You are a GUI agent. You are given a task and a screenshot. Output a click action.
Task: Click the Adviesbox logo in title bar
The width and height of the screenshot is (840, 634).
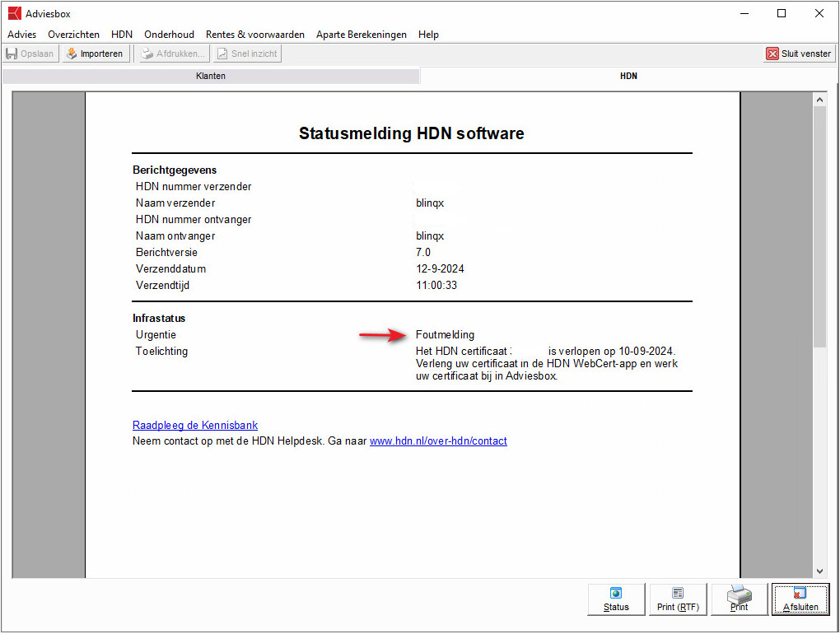pyautogui.click(x=15, y=13)
